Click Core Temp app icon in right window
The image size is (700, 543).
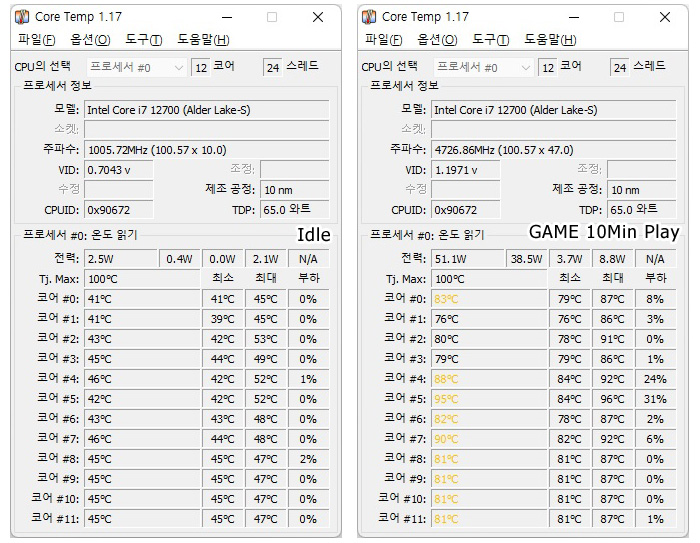[x=369, y=17]
